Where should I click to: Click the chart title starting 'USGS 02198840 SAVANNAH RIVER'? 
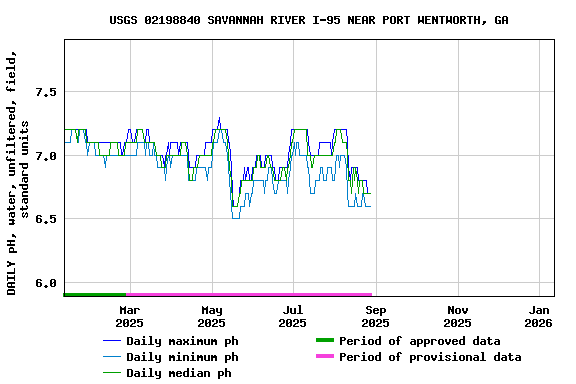[x=309, y=20]
